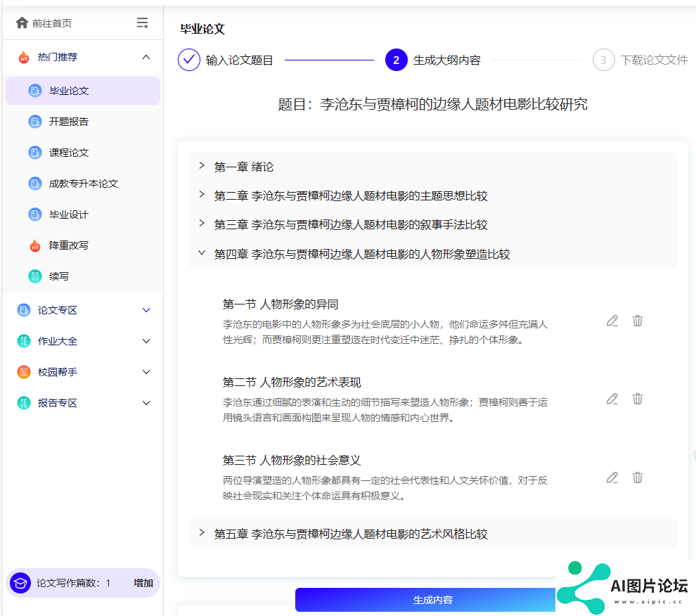Delete the 第一节 人物形象的异同 section
The image size is (696, 616).
coord(638,321)
